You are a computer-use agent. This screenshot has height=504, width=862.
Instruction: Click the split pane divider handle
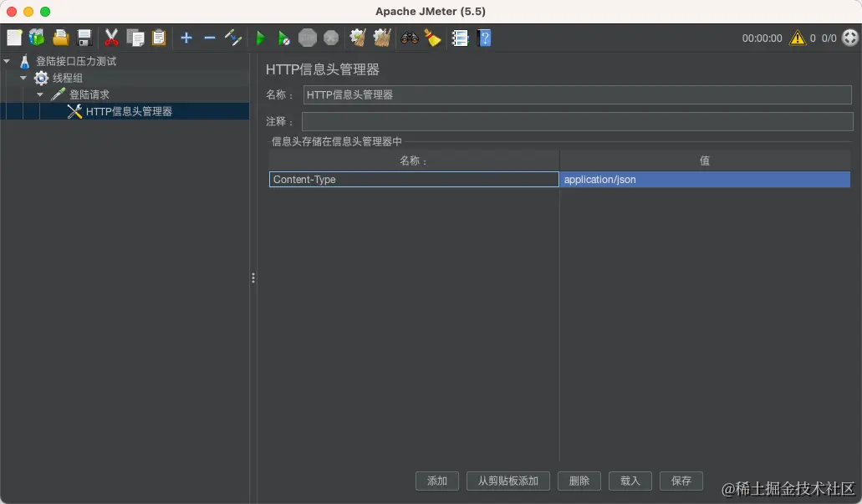tap(252, 278)
